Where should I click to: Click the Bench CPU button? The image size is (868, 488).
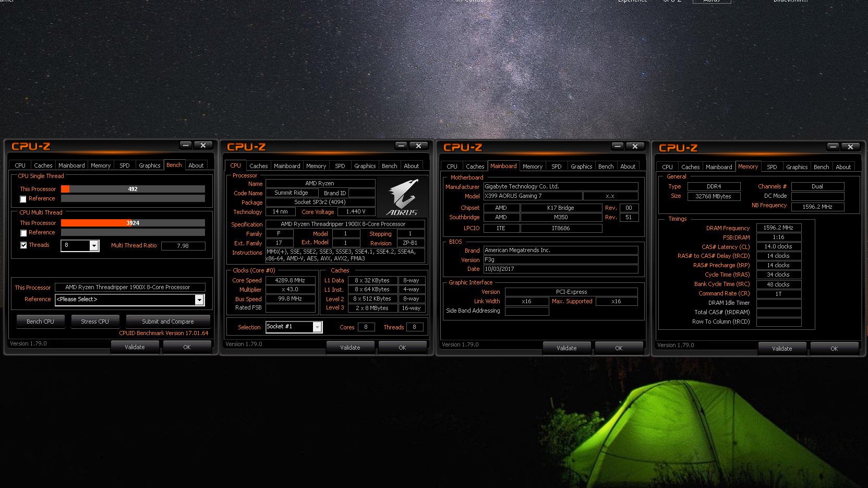point(41,322)
